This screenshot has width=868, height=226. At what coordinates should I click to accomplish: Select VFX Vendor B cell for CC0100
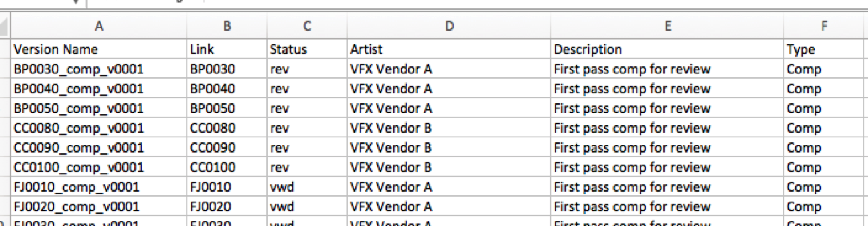390,167
